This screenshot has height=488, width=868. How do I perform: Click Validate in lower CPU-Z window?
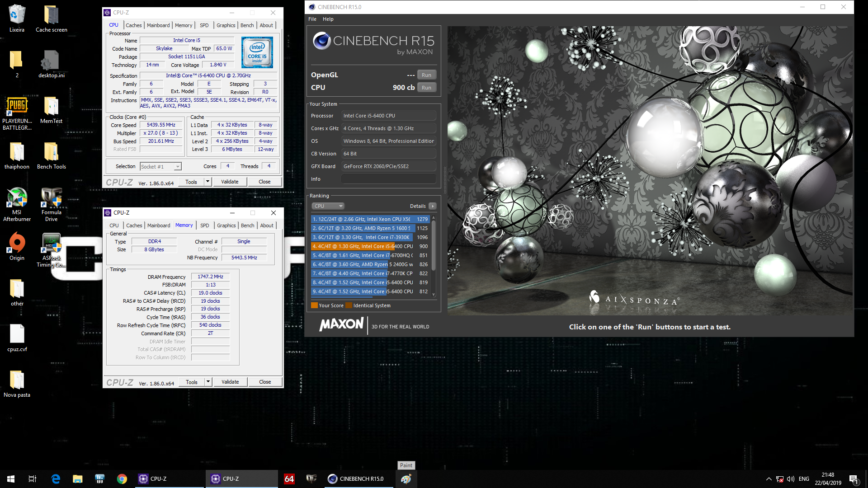(230, 382)
